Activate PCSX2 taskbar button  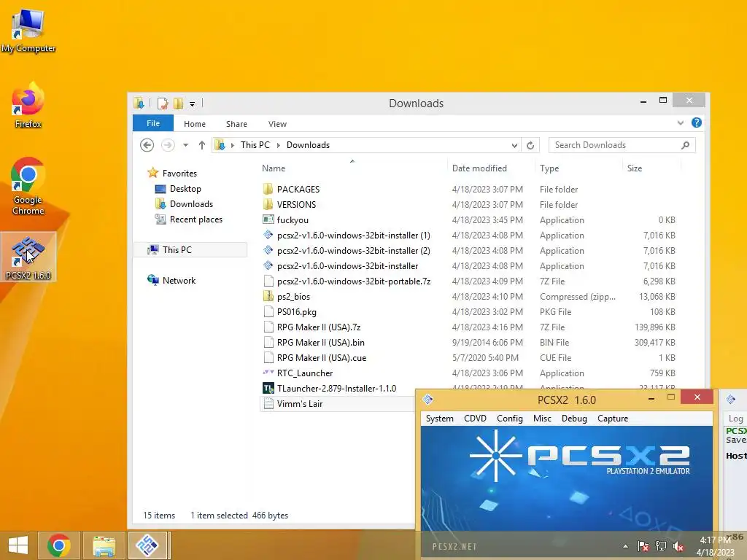point(147,545)
